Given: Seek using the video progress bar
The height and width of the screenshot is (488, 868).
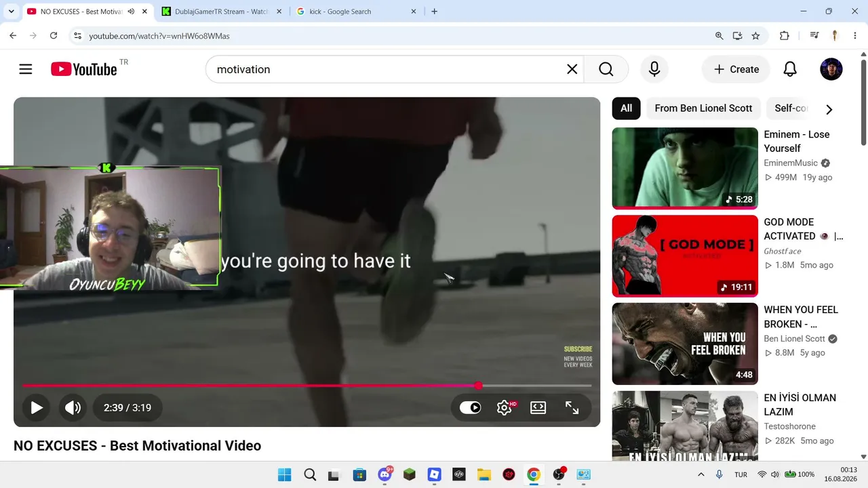Looking at the screenshot, I should point(307,386).
